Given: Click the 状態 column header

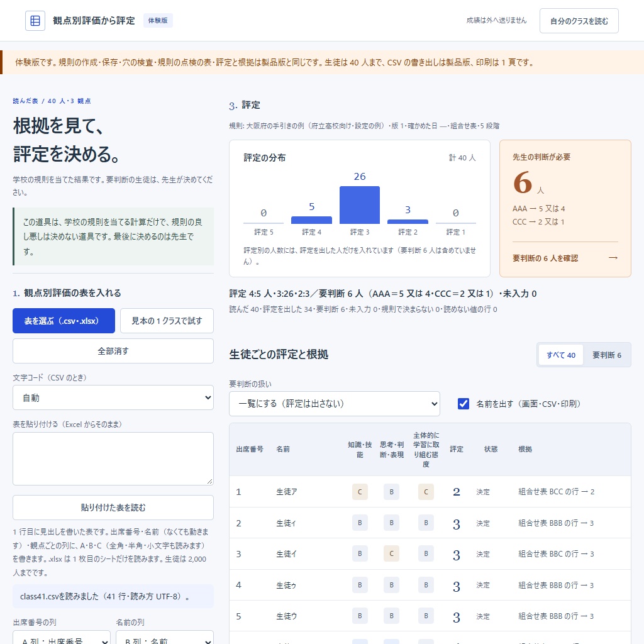Looking at the screenshot, I should point(491,449).
